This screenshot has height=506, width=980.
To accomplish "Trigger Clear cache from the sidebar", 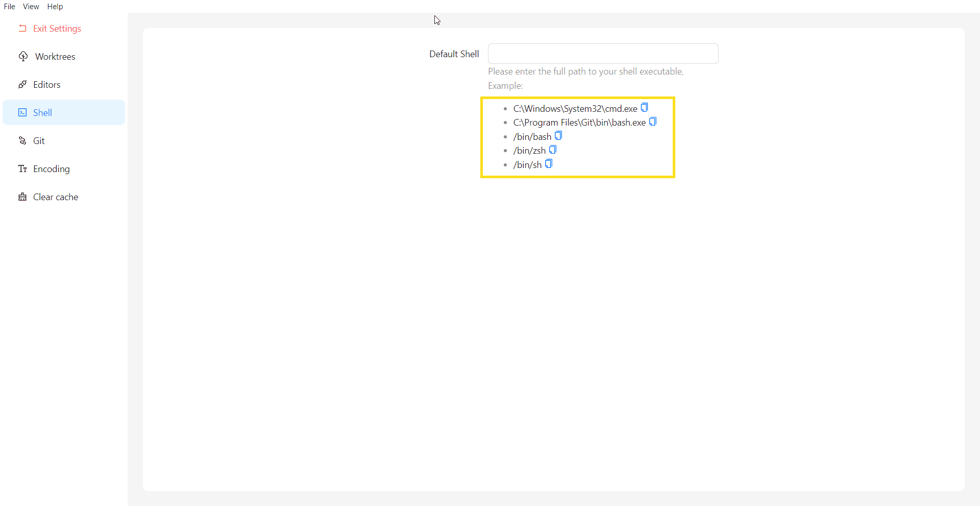I will [x=55, y=197].
